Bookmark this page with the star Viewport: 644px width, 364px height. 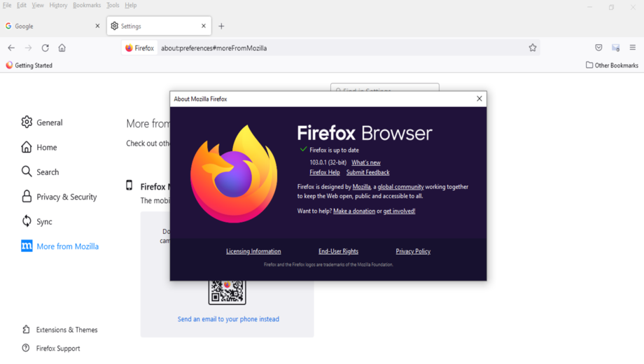[x=533, y=48]
